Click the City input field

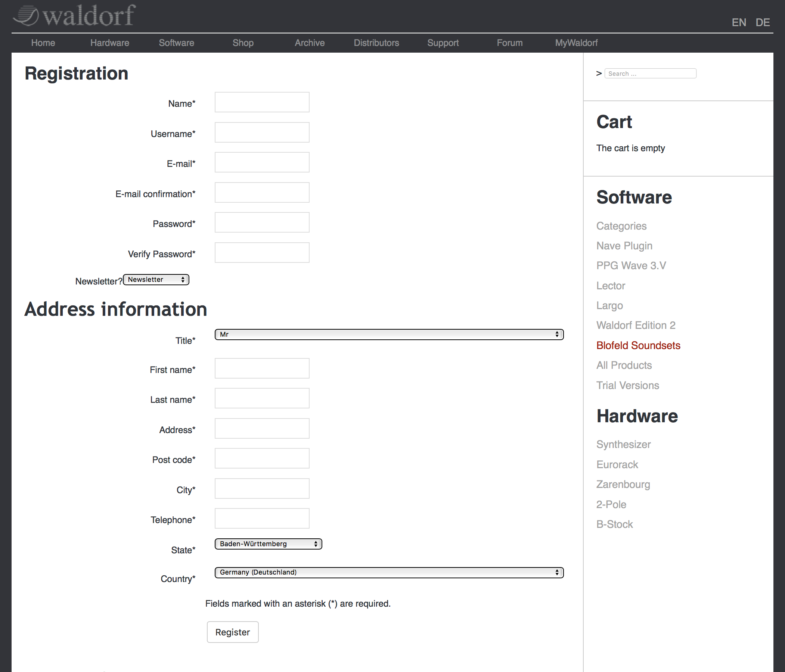coord(262,489)
